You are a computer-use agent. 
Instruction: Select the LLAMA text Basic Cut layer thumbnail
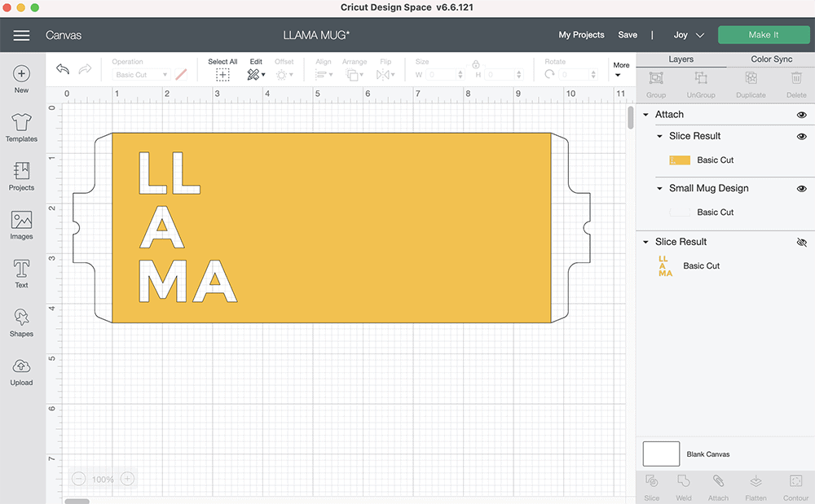tap(665, 265)
